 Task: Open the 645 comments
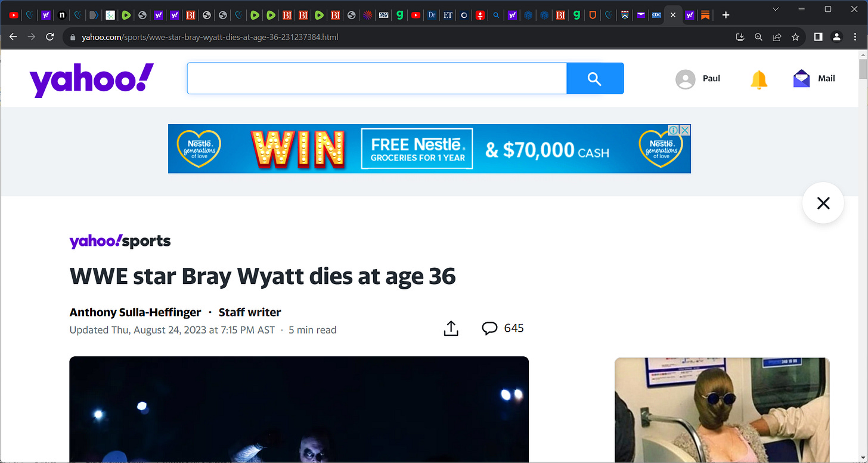503,328
